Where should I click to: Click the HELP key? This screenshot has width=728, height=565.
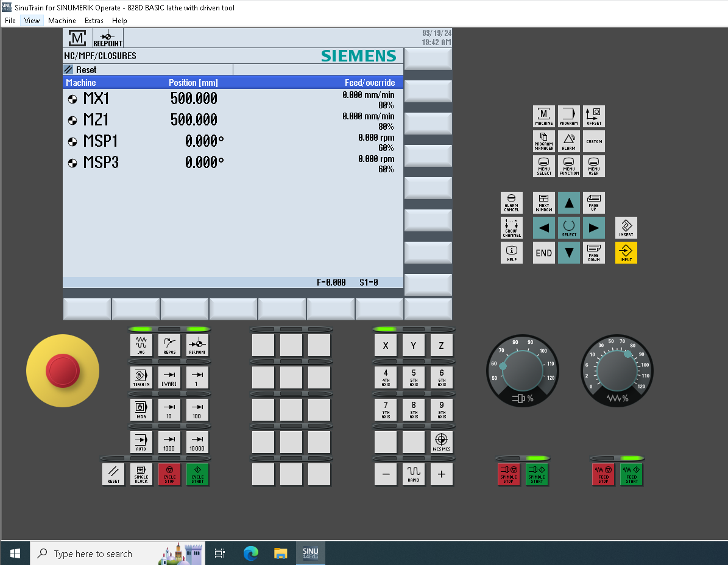(512, 253)
